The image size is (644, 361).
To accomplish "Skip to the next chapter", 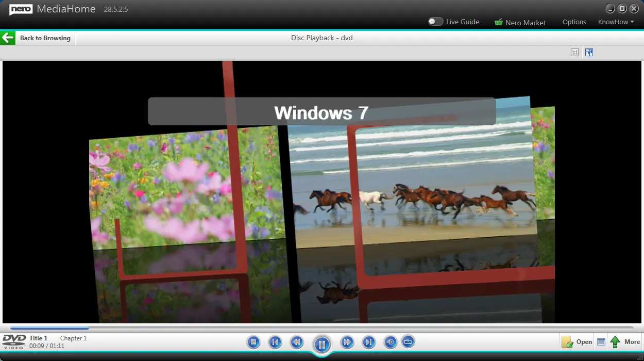I will pos(369,342).
